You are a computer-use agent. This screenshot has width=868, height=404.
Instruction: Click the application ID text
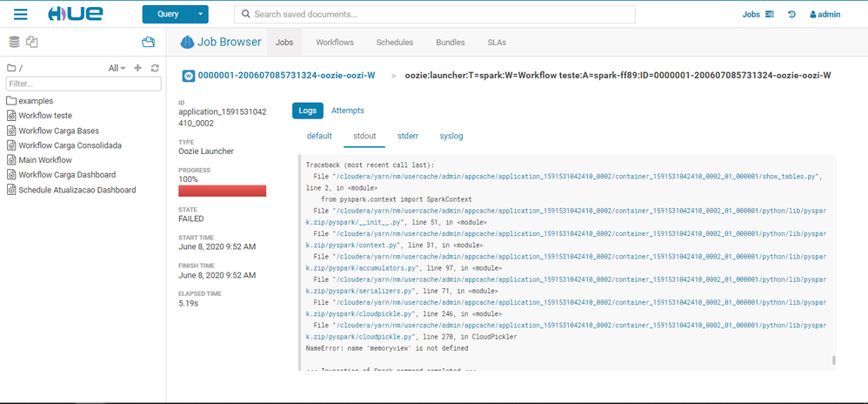coord(223,118)
